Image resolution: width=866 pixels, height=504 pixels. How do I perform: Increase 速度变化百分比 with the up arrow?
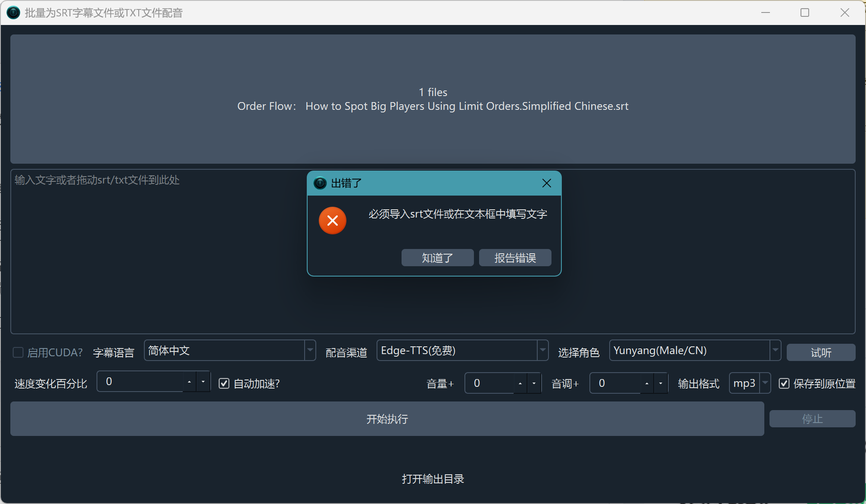189,382
